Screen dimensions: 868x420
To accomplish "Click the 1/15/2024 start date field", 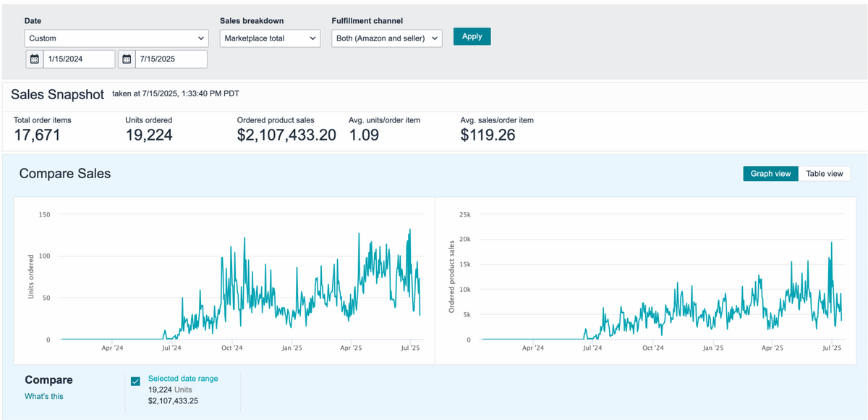I will 78,59.
